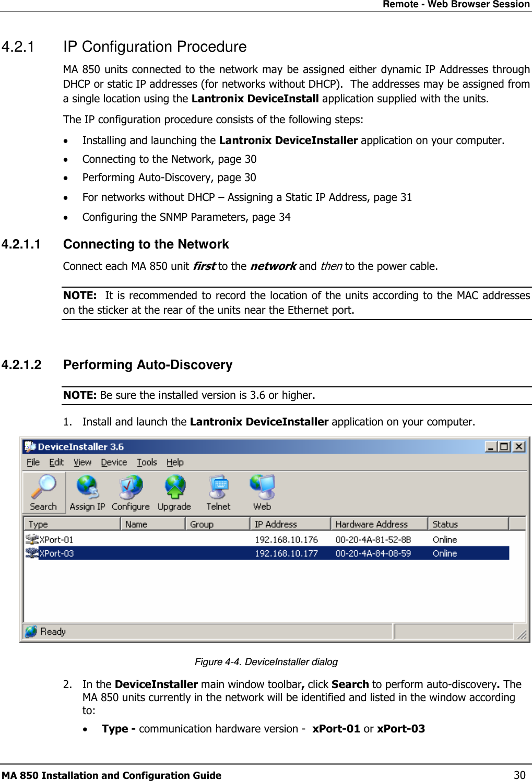
Task: Click the Upgrade toolbar icon
Action: 174,492
